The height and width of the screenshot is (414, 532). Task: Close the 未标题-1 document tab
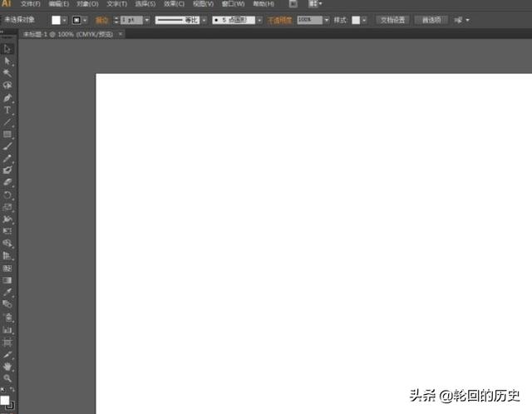tap(121, 34)
